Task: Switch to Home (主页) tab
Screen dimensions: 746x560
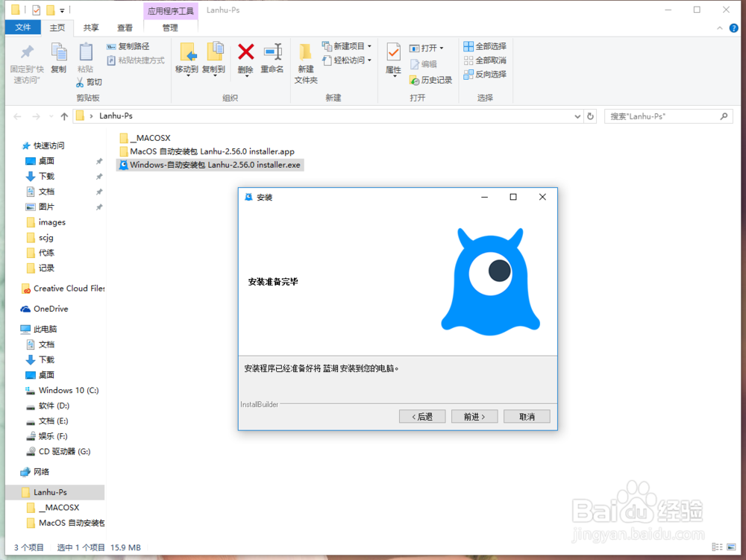Action: pyautogui.click(x=57, y=28)
